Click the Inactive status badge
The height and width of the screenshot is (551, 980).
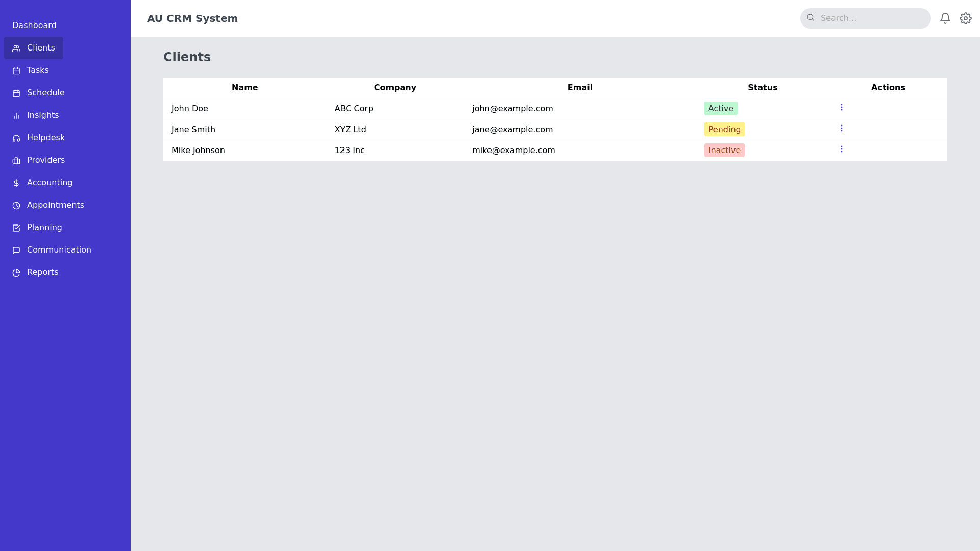(x=724, y=151)
